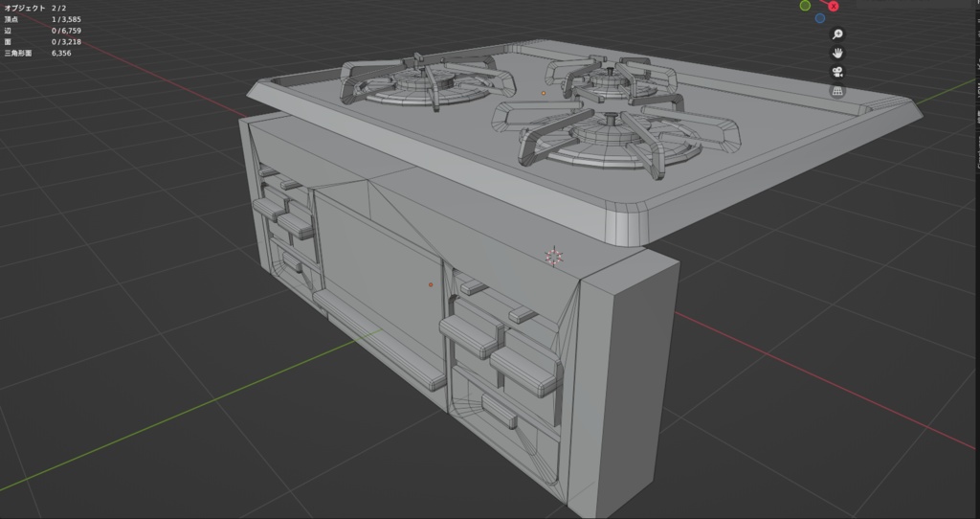980x519 pixels.
Task: Click the 頂点 1/3,585 vertex count text
Action: pos(42,19)
